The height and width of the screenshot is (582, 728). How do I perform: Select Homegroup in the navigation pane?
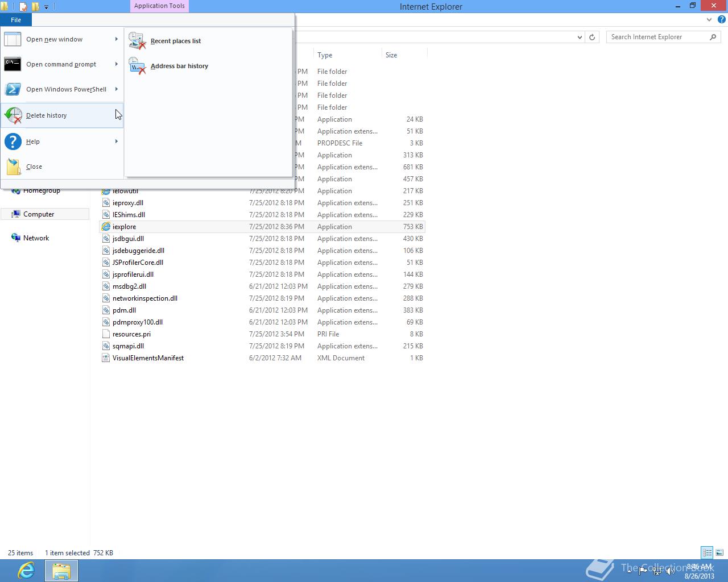pos(42,190)
